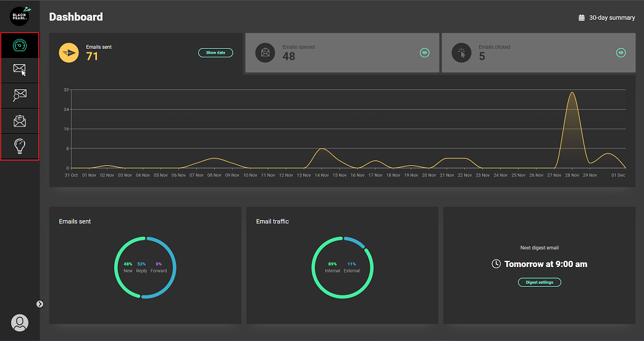Open the user profile avatar

(20, 323)
